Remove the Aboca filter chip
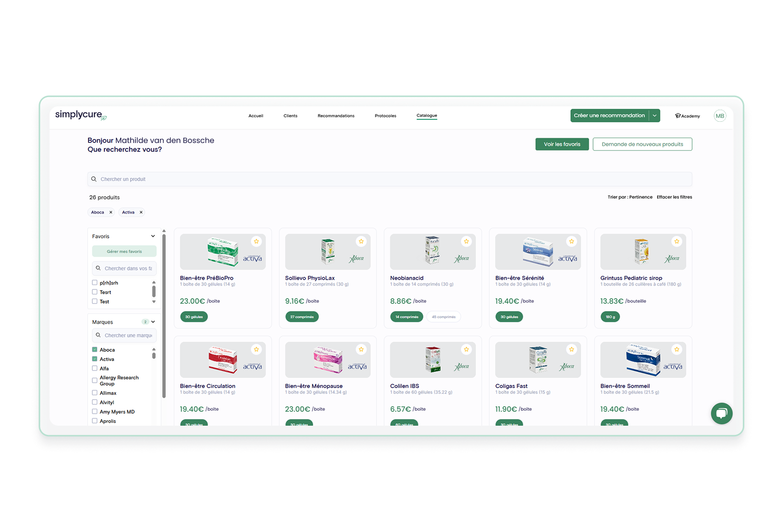This screenshot has height=532, width=783. 111,213
